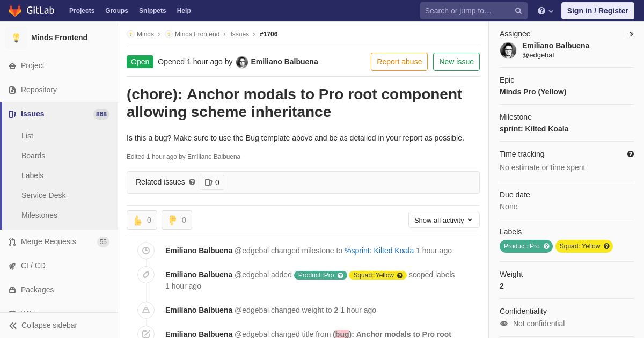Click the Collapse sidebar double-arrow icon

(x=13, y=326)
